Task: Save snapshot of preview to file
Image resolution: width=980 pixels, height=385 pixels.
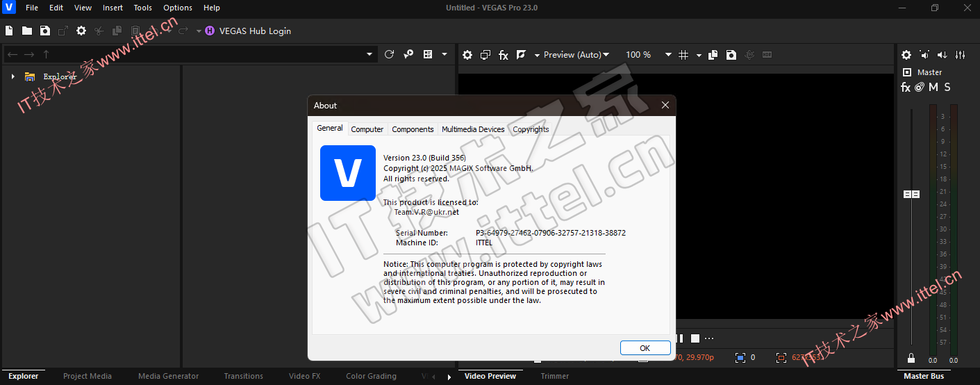Action: click(x=731, y=55)
